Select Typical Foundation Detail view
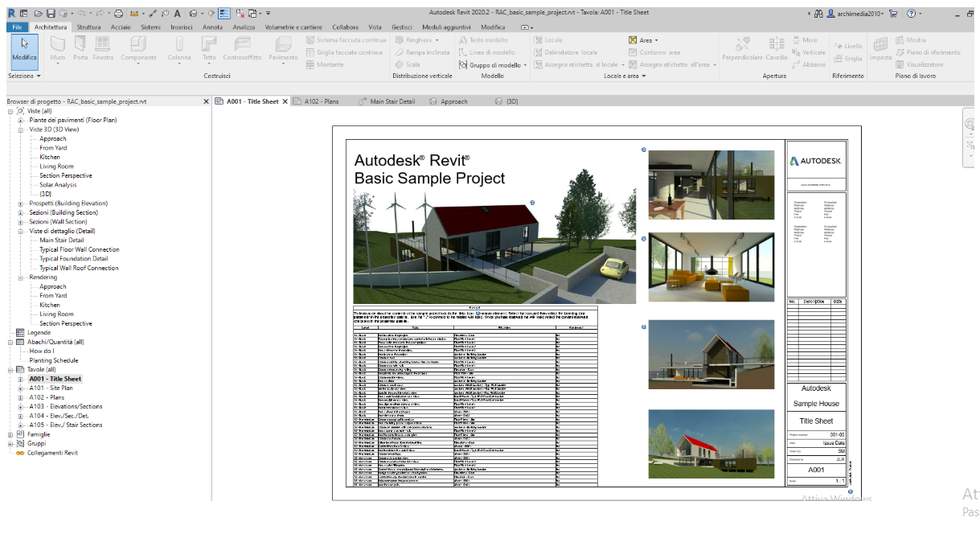The image size is (980, 534). tap(74, 259)
